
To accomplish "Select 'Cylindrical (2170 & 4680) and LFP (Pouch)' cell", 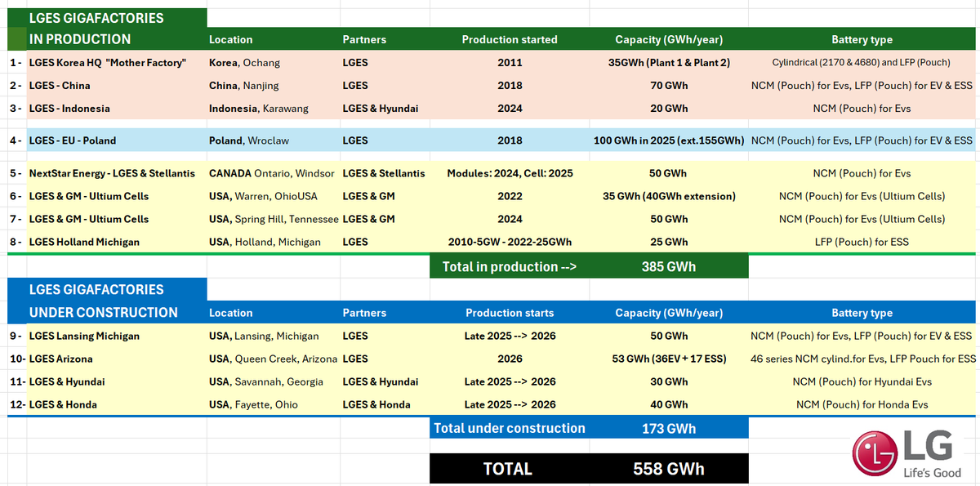I will click(862, 62).
